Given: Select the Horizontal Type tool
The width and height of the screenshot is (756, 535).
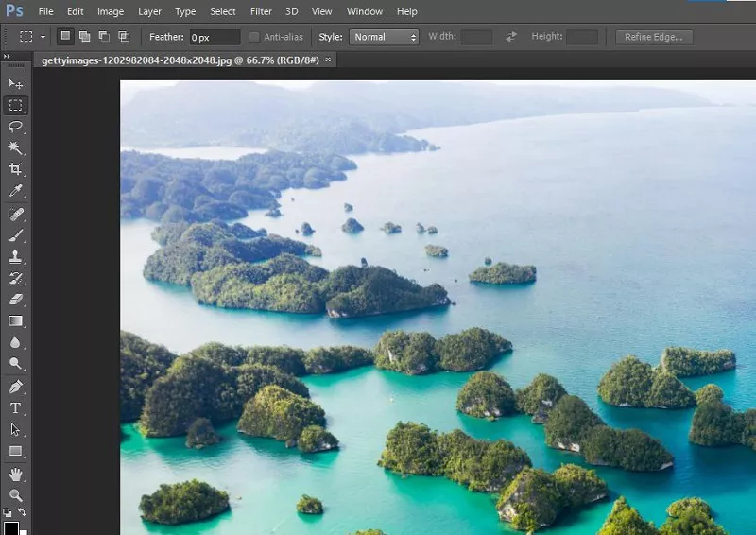Looking at the screenshot, I should (x=15, y=408).
